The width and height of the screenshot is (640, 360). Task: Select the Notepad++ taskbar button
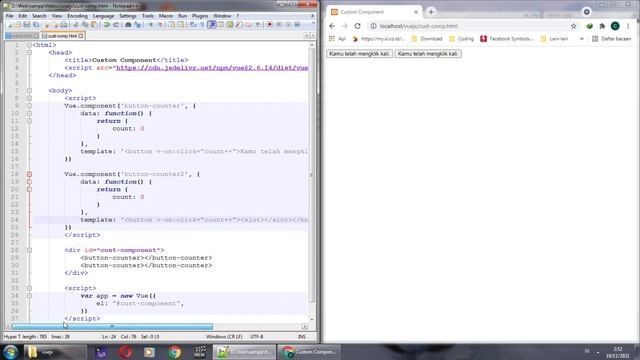tap(244, 352)
